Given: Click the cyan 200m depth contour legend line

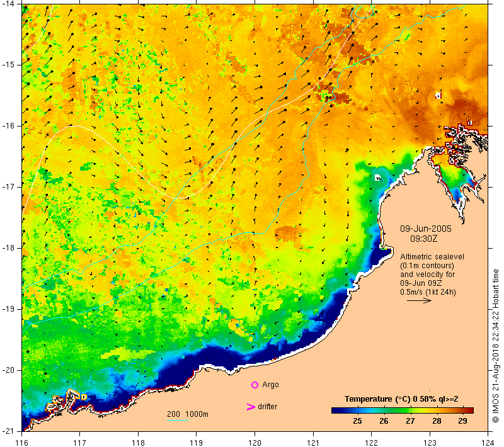Looking at the screenshot, I should click(178, 420).
